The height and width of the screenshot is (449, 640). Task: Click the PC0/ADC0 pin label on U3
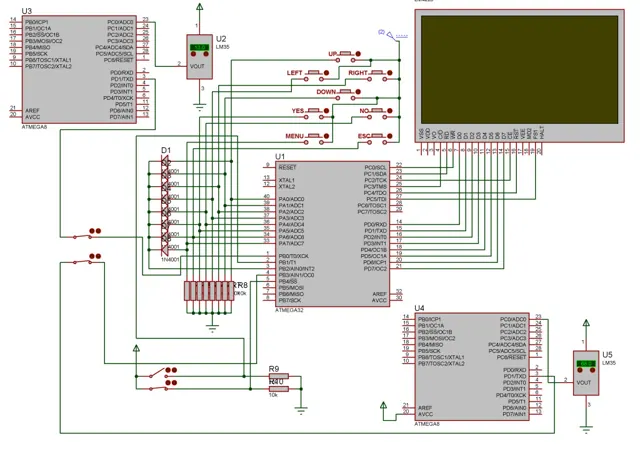pyautogui.click(x=120, y=22)
